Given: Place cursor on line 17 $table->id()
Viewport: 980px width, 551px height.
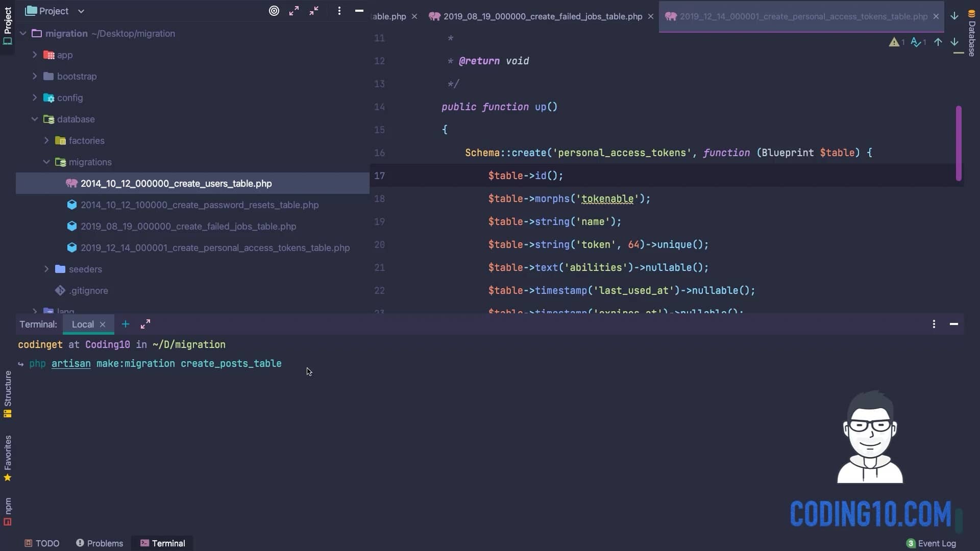Looking at the screenshot, I should click(x=526, y=176).
